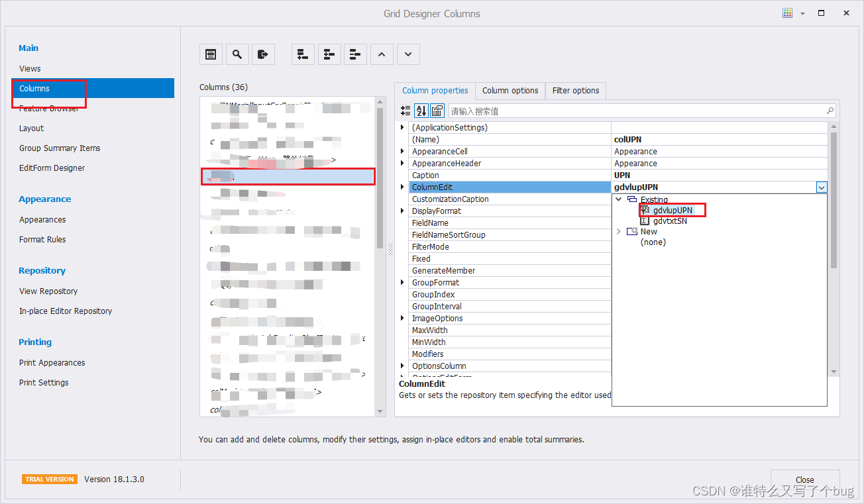
Task: Select the Fixed property row
Action: coord(510,259)
